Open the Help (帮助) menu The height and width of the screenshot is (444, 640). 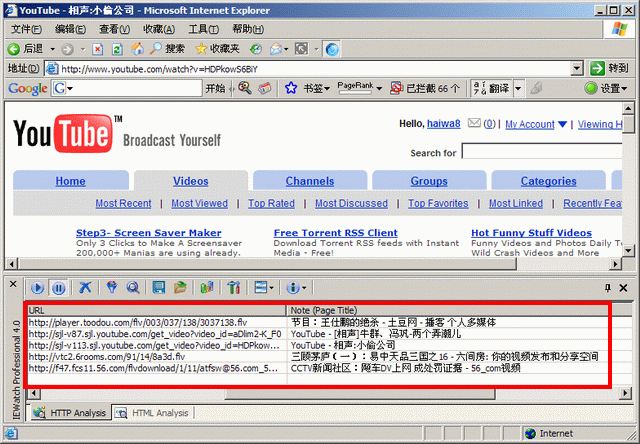pyautogui.click(x=248, y=29)
